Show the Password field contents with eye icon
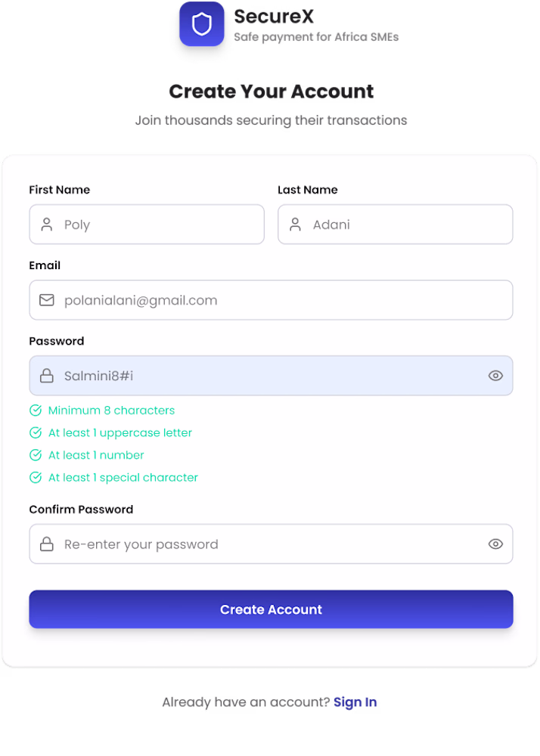The height and width of the screenshot is (756, 540). coord(495,376)
